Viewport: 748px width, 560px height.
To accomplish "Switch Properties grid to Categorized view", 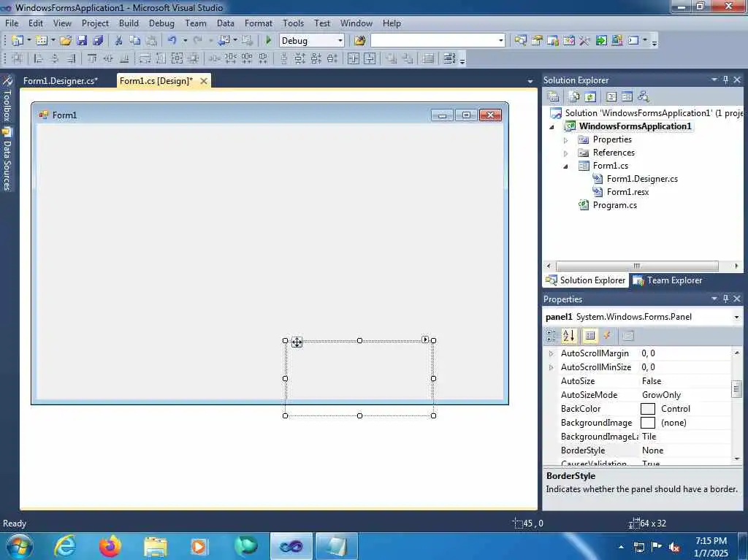I will point(551,336).
